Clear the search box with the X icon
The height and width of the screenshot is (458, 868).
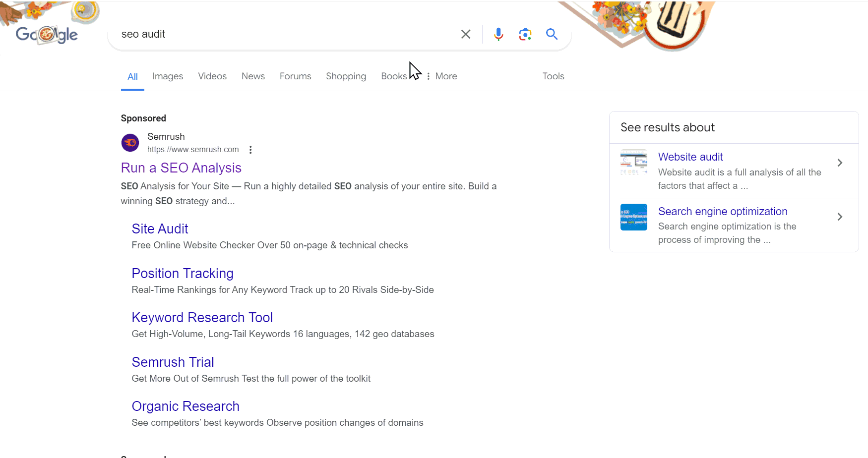click(x=466, y=34)
